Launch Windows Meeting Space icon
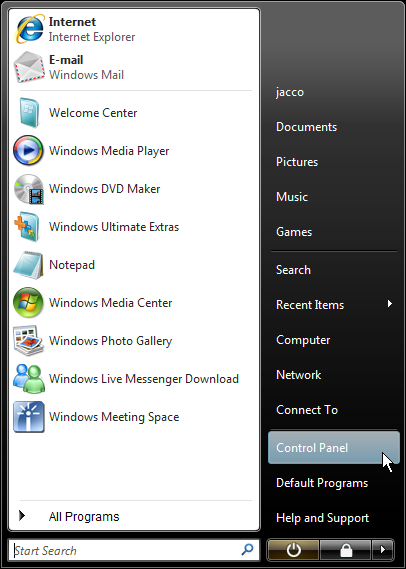This screenshot has width=406, height=569. point(29,417)
